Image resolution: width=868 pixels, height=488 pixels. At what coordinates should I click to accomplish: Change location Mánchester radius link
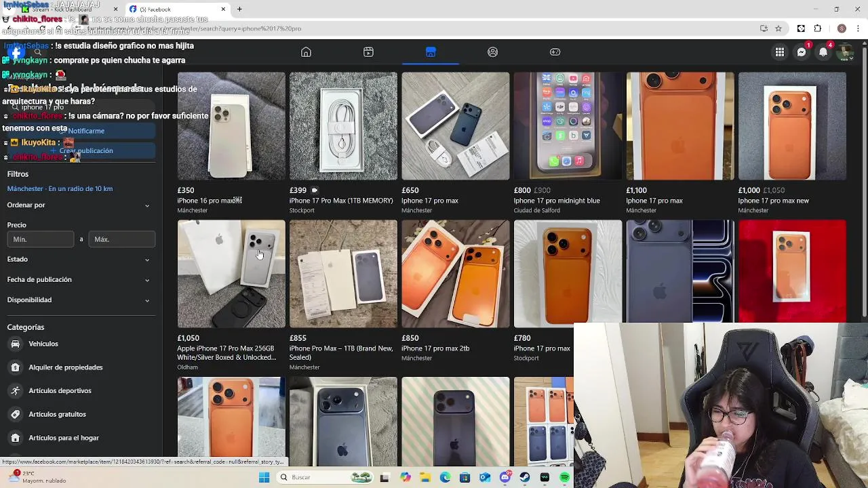click(60, 188)
